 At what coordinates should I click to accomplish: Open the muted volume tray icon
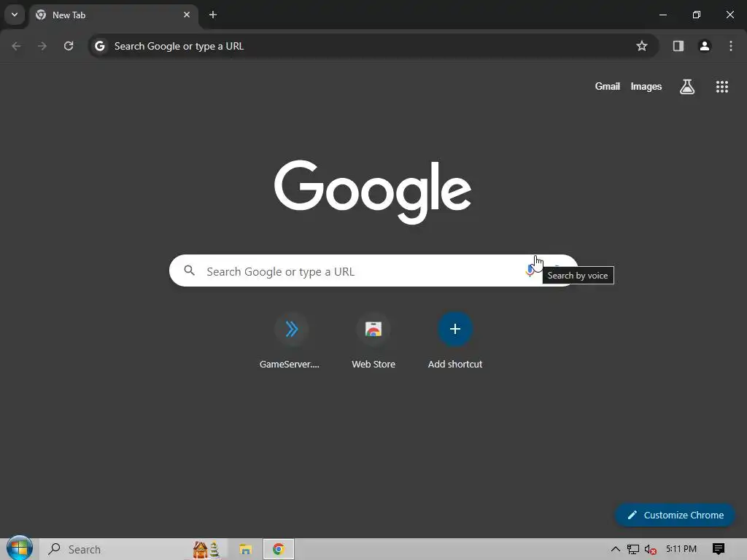650,549
